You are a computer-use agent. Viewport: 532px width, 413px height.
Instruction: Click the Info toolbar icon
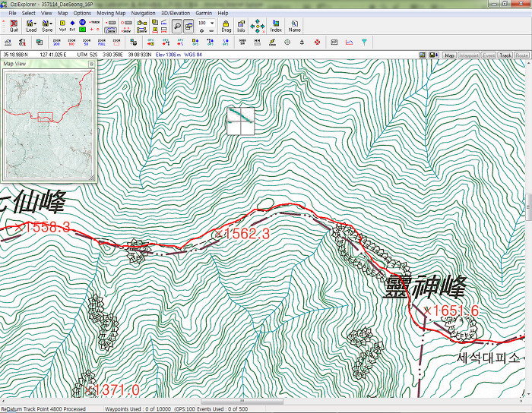coord(241,26)
